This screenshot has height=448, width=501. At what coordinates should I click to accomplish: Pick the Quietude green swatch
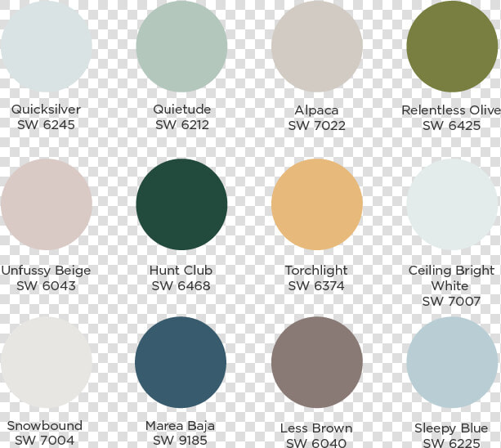[181, 47]
